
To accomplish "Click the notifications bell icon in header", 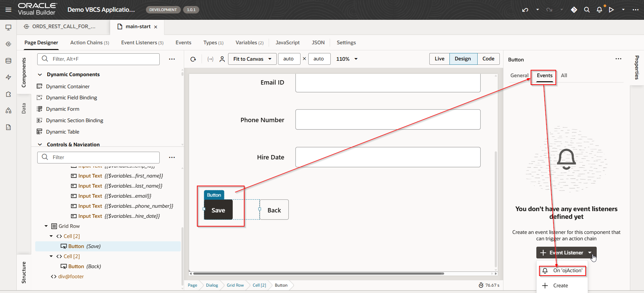I will coord(599,10).
